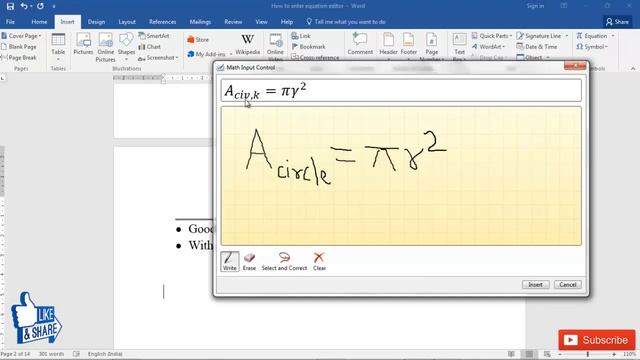Click Page 2 of 14 in status bar
The image size is (640, 360).
(x=16, y=354)
